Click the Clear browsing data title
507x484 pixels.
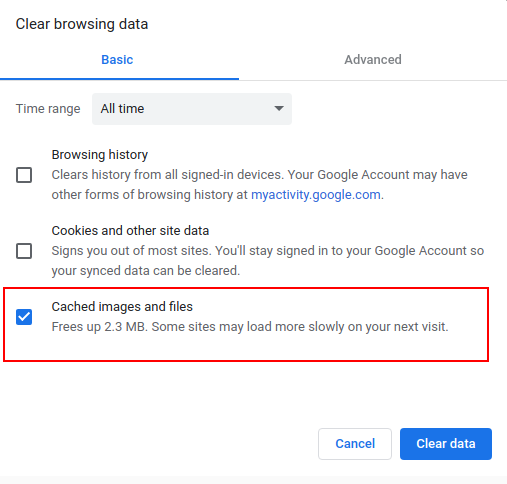(x=82, y=24)
